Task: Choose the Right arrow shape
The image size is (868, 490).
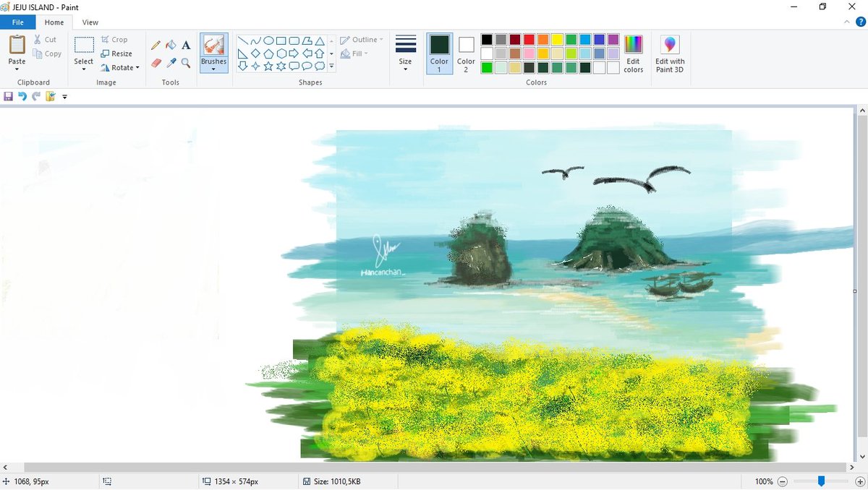Action: (x=294, y=53)
